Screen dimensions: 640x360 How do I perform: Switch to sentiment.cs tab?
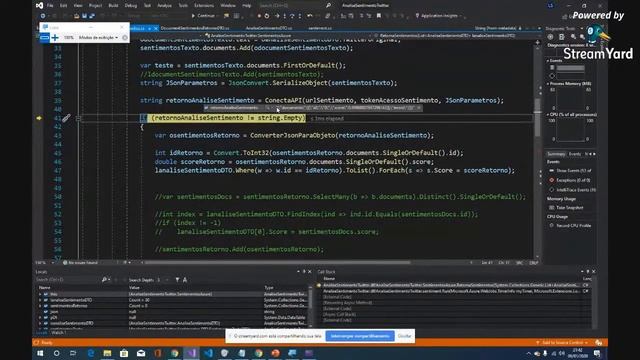(x=320, y=28)
